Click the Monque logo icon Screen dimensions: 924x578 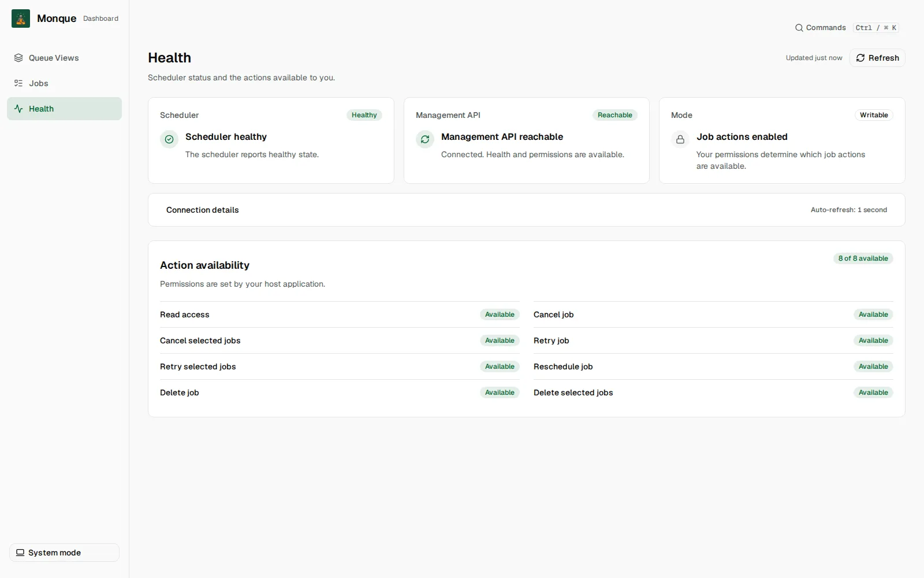[x=21, y=18]
